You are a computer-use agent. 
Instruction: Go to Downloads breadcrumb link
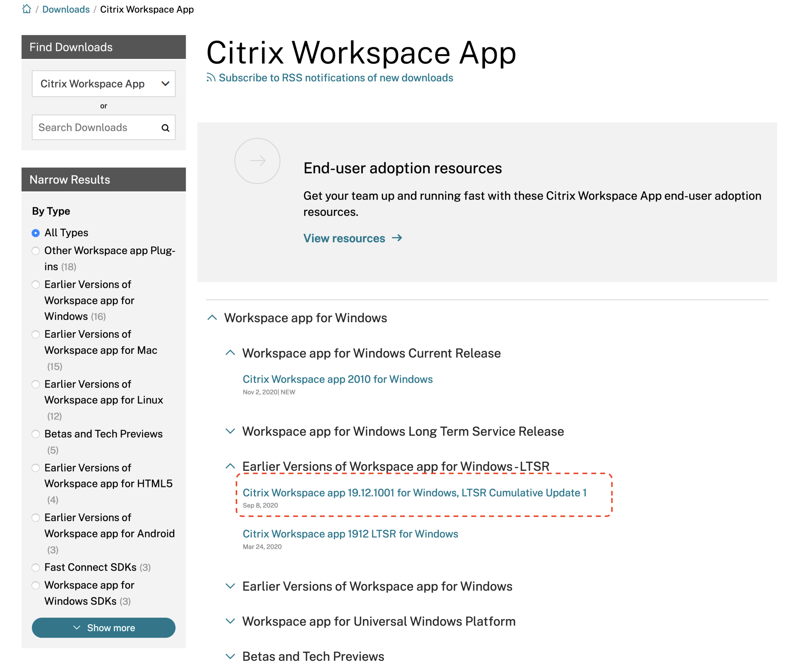(x=66, y=9)
